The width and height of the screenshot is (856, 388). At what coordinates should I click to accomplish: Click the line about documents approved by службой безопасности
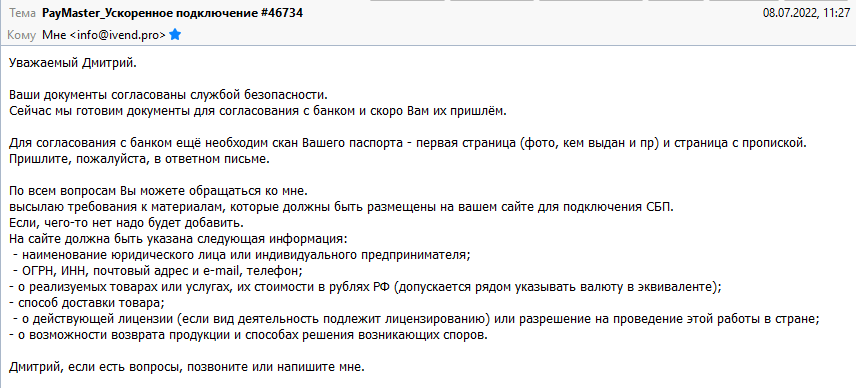click(x=168, y=95)
